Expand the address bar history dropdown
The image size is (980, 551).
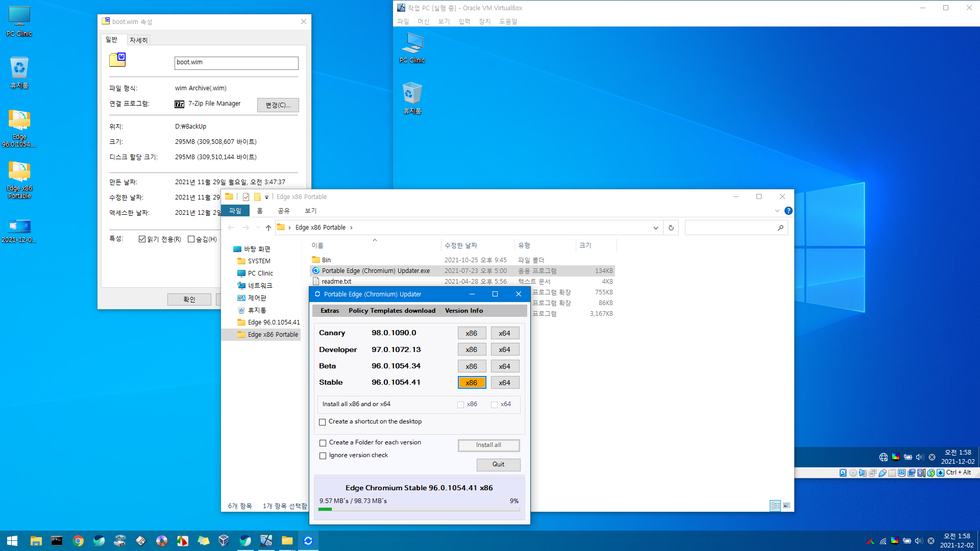(x=656, y=228)
